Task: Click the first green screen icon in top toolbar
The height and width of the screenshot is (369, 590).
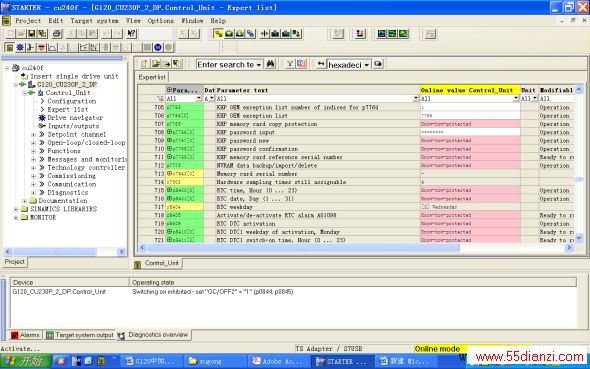Action: tap(382, 34)
